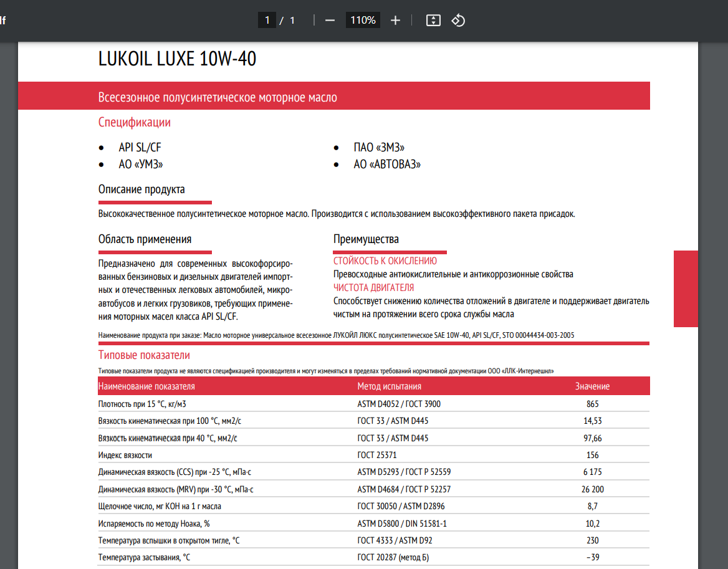The width and height of the screenshot is (728, 569).
Task: Click the line starting "Наименование продукта при заказе"
Action: (336, 335)
